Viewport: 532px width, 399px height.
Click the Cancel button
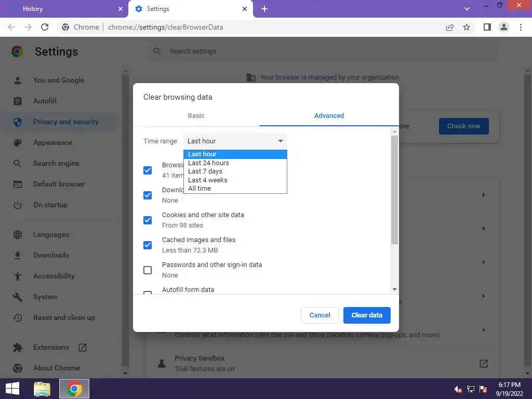[x=320, y=315]
